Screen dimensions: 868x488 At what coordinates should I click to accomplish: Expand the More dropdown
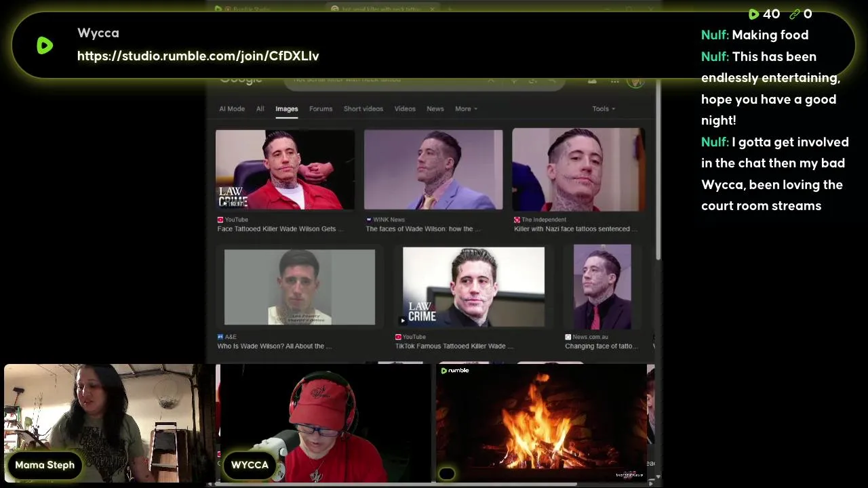click(466, 108)
